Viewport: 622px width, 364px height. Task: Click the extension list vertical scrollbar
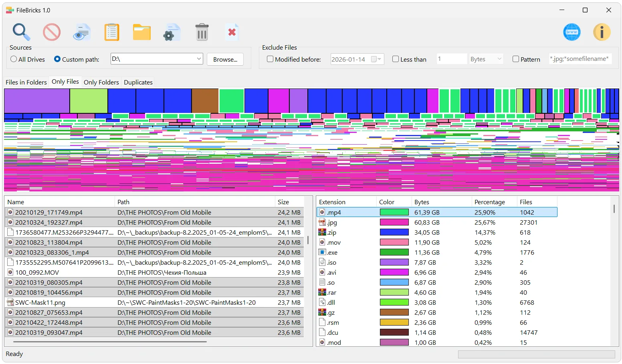(x=614, y=208)
